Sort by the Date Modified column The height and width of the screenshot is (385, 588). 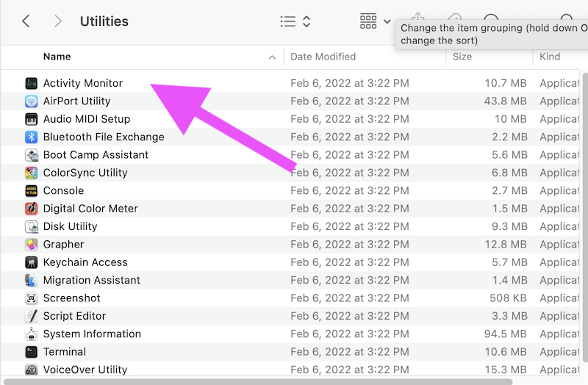coord(323,57)
